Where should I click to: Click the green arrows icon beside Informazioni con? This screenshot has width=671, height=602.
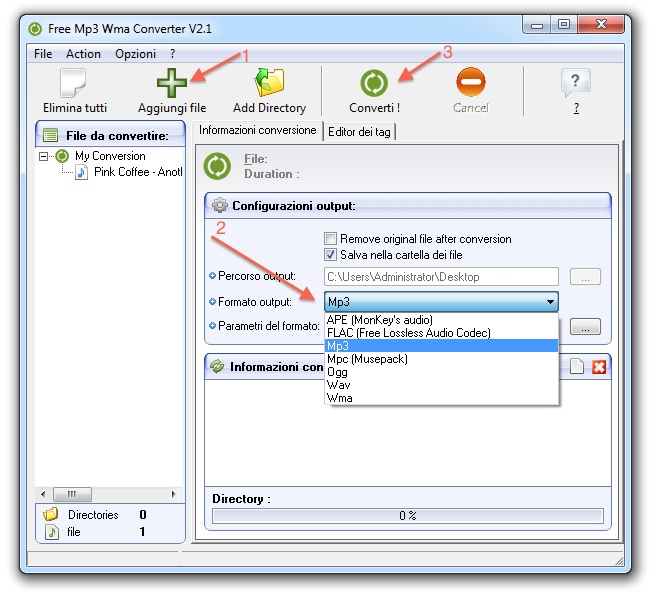pos(217,366)
